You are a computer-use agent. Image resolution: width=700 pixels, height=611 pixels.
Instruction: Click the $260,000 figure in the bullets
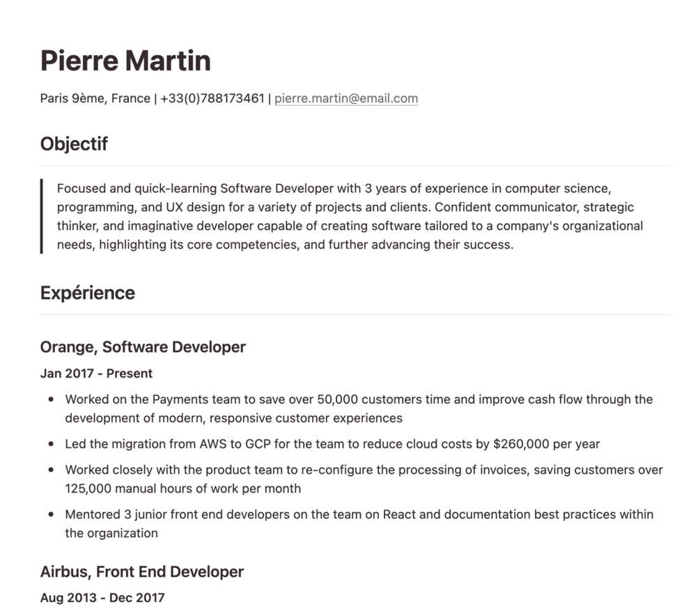coord(522,444)
